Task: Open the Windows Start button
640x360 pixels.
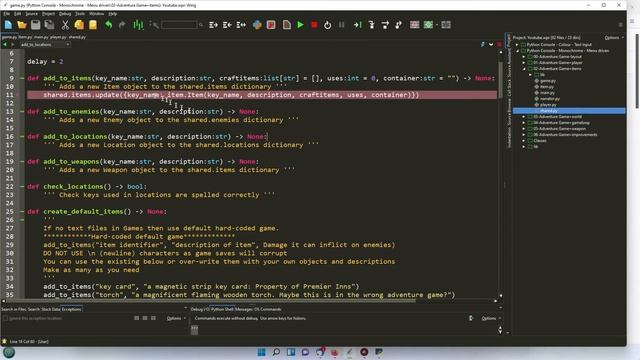Action: [x=262, y=352]
